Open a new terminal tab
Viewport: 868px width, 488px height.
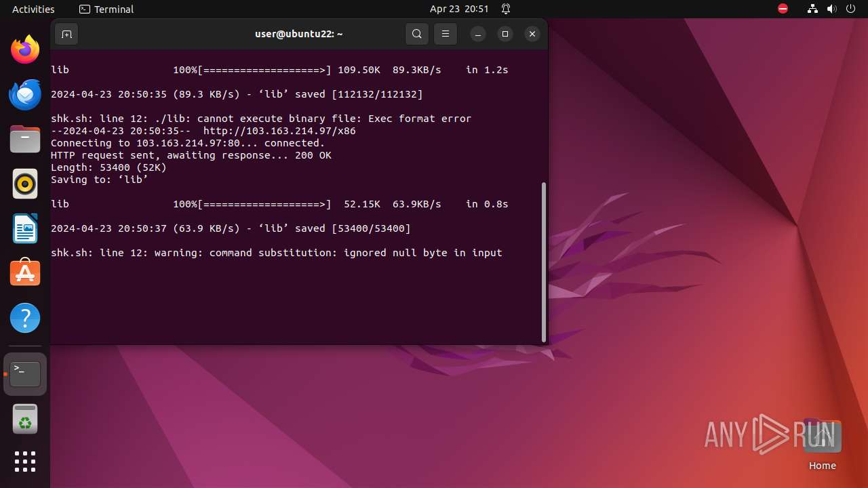66,34
